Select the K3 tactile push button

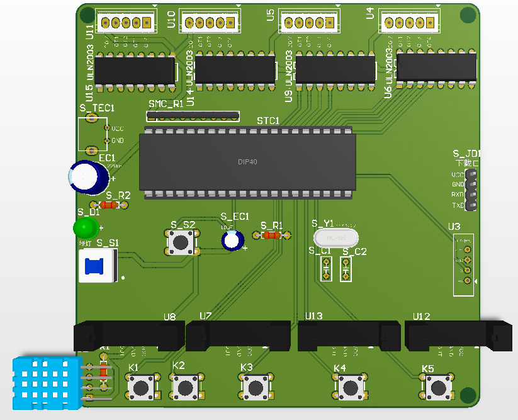tap(256, 387)
